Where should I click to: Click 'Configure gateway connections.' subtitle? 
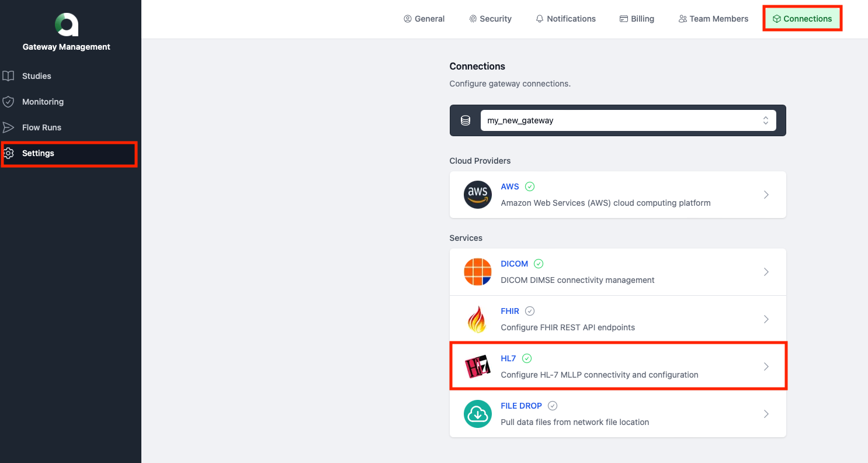[x=510, y=84]
